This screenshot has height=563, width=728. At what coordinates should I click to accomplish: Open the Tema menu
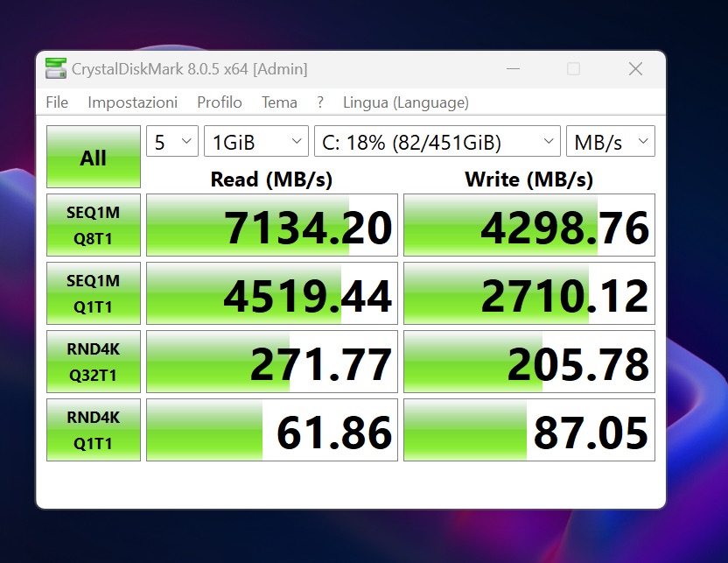click(279, 102)
